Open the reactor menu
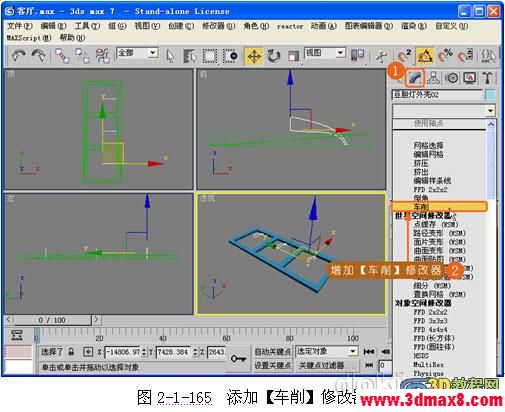 [x=290, y=26]
